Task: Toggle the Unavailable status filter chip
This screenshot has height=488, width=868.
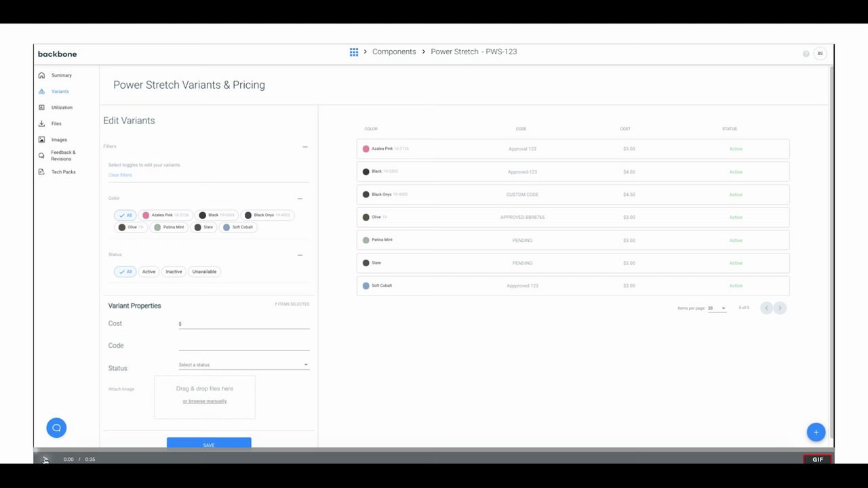Action: [x=204, y=272]
